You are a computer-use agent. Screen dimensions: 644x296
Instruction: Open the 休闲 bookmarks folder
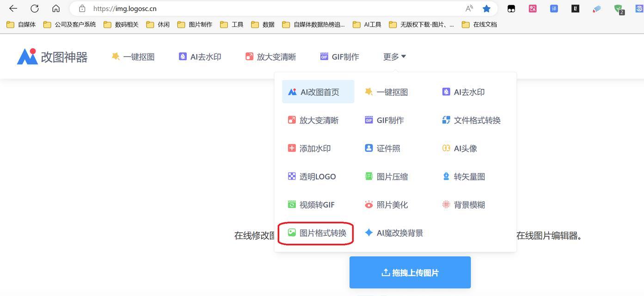point(158,25)
